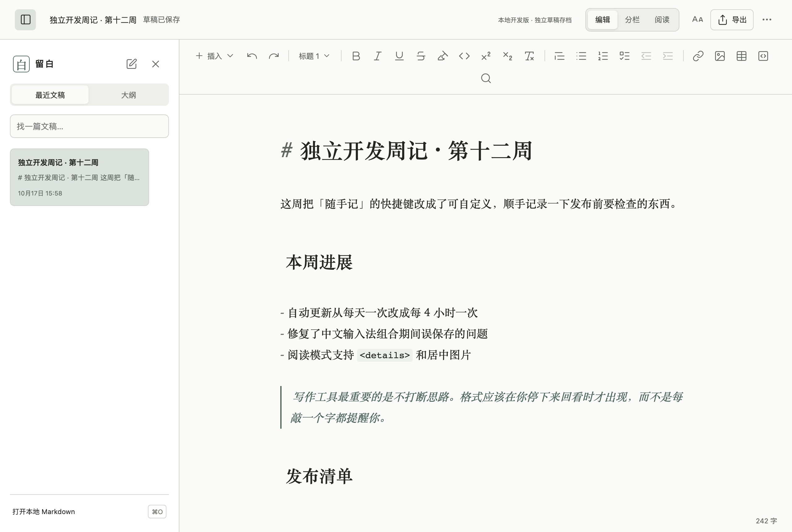
Task: Insert a task checklist
Action: click(x=625, y=56)
